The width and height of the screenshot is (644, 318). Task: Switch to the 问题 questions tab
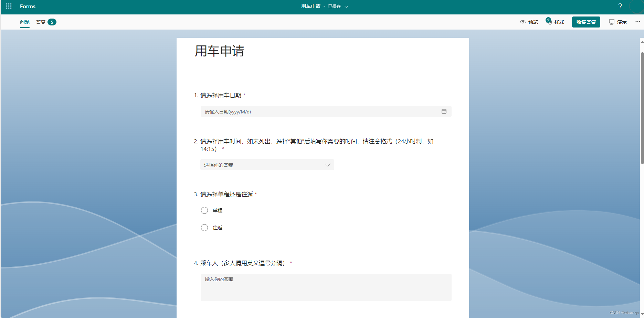tap(24, 22)
